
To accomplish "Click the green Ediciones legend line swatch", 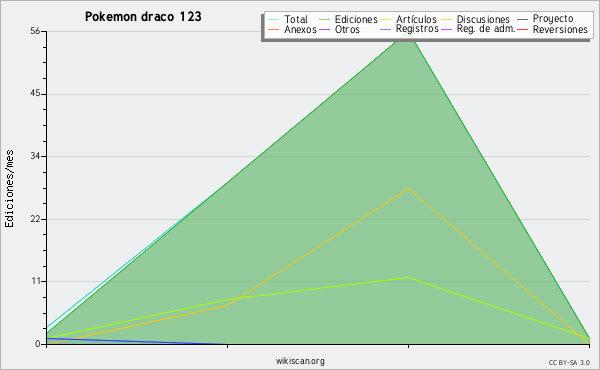I will [324, 19].
